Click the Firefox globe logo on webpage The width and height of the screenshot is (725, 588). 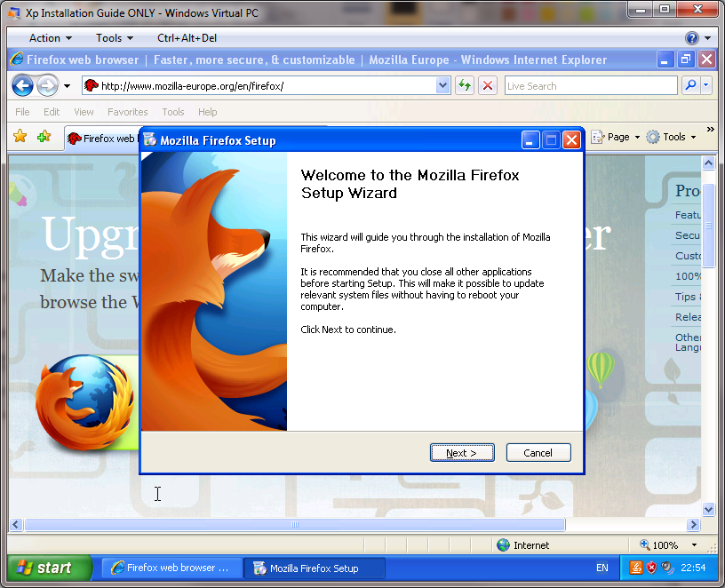tap(86, 401)
